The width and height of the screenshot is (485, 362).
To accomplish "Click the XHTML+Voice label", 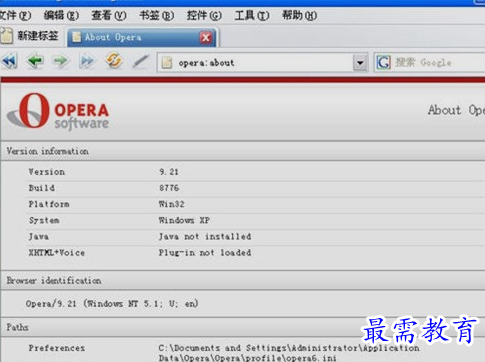I will [x=57, y=253].
